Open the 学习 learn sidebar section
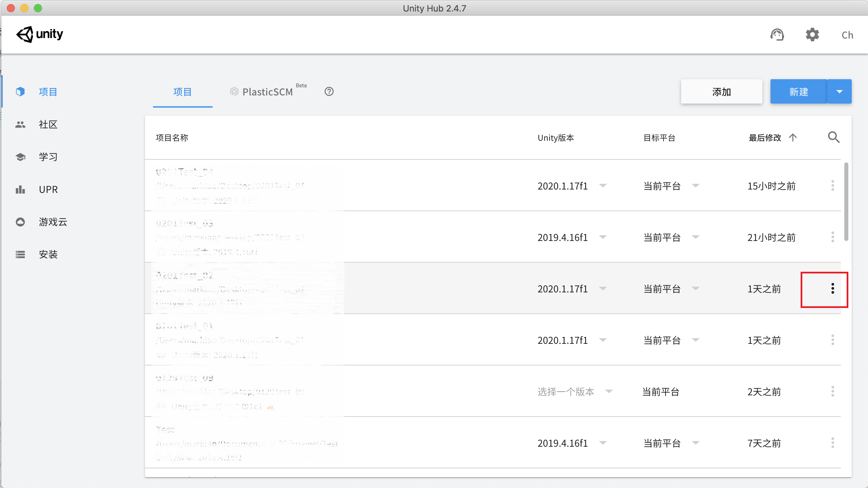 (x=48, y=157)
